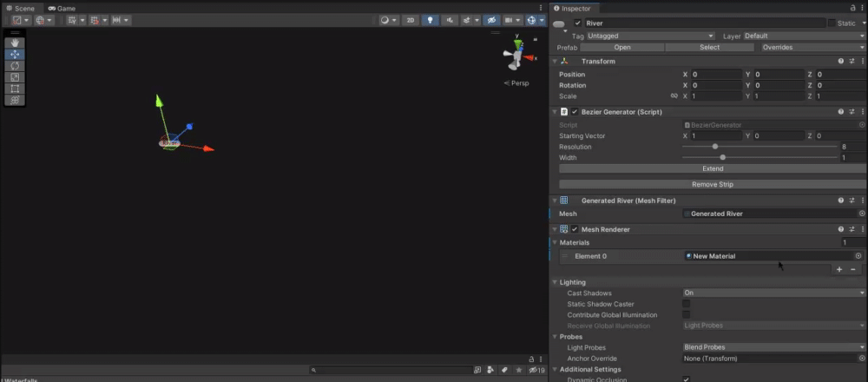Screen dimensions: 868x382
Task: Toggle 2D view mode
Action: point(411,20)
